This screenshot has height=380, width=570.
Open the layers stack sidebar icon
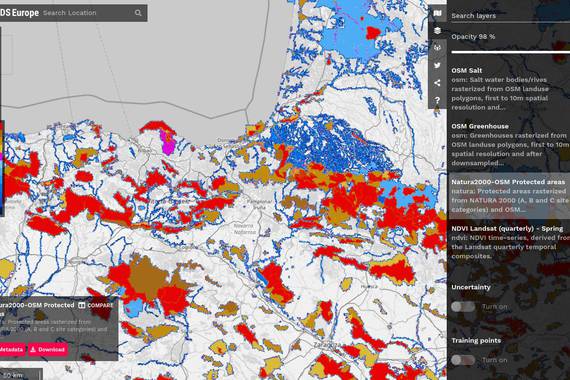click(x=437, y=31)
